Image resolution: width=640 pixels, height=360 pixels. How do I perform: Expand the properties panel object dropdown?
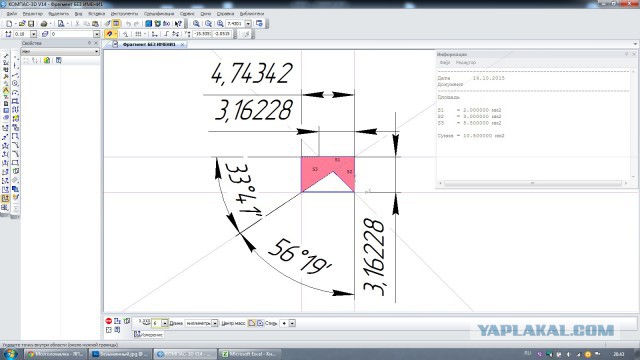click(x=97, y=51)
